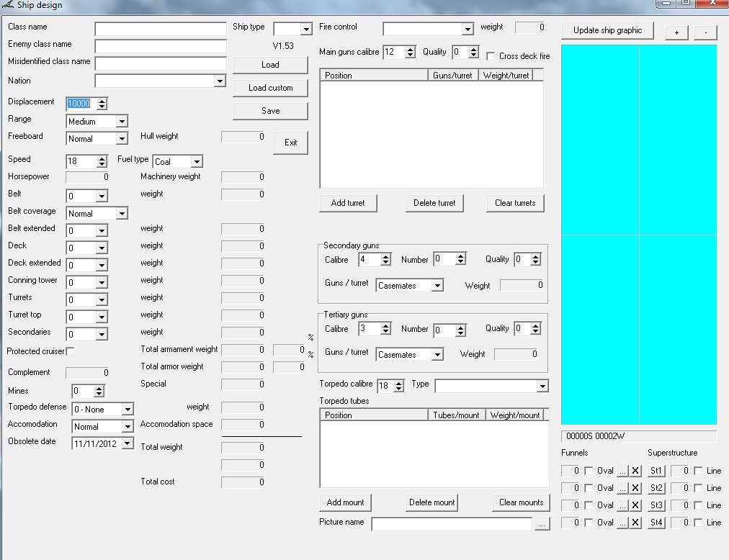The height and width of the screenshot is (560, 729).
Task: Check Oval in the St2 funnel row
Action: (x=589, y=488)
